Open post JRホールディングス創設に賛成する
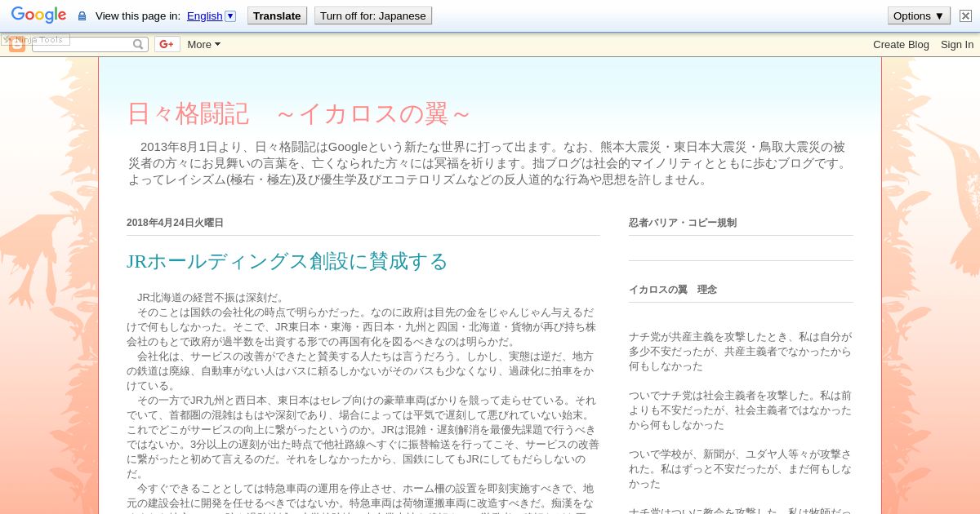The height and width of the screenshot is (514, 980). click(287, 261)
